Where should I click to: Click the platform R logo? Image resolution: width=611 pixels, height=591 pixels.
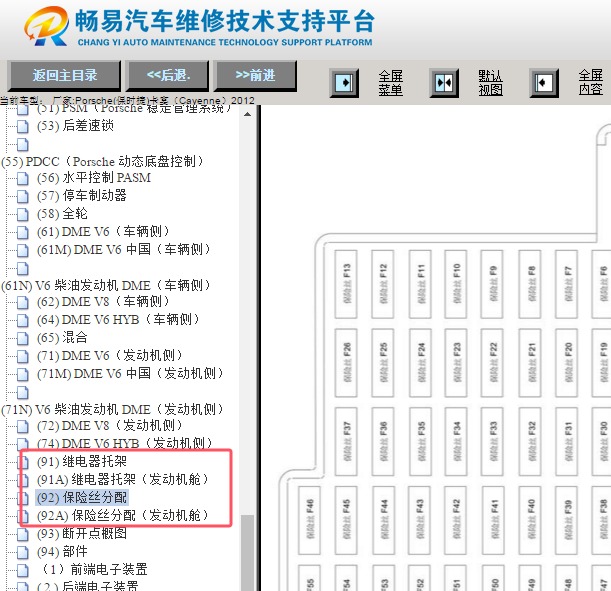(47, 26)
